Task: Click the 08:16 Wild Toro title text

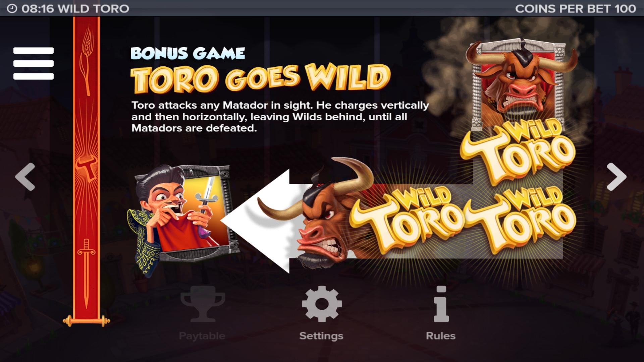Action: (x=75, y=8)
